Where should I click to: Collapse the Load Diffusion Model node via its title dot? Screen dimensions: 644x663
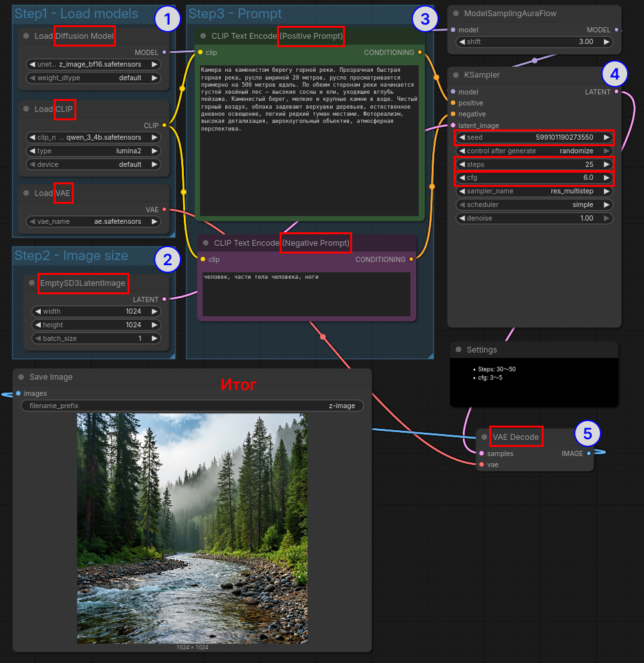26,36
